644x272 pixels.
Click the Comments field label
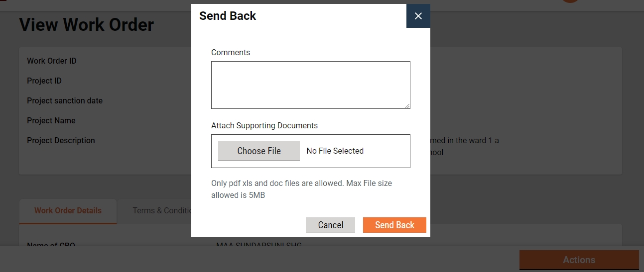(x=231, y=53)
